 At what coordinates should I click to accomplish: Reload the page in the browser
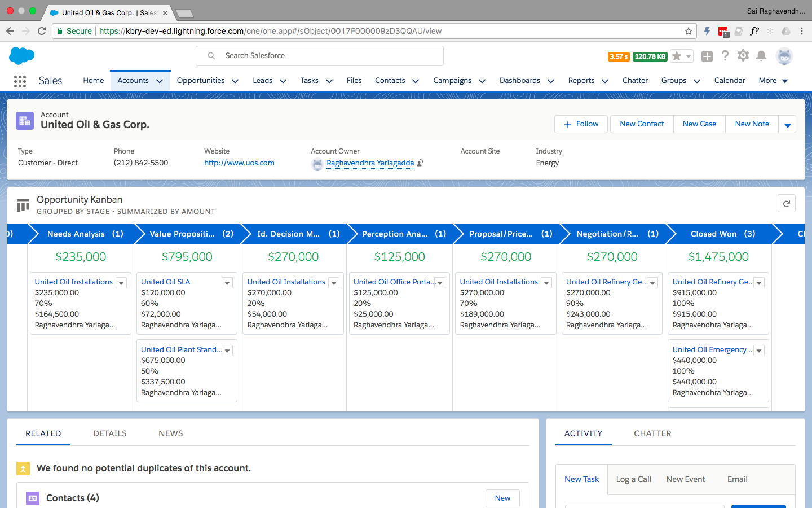pos(42,31)
